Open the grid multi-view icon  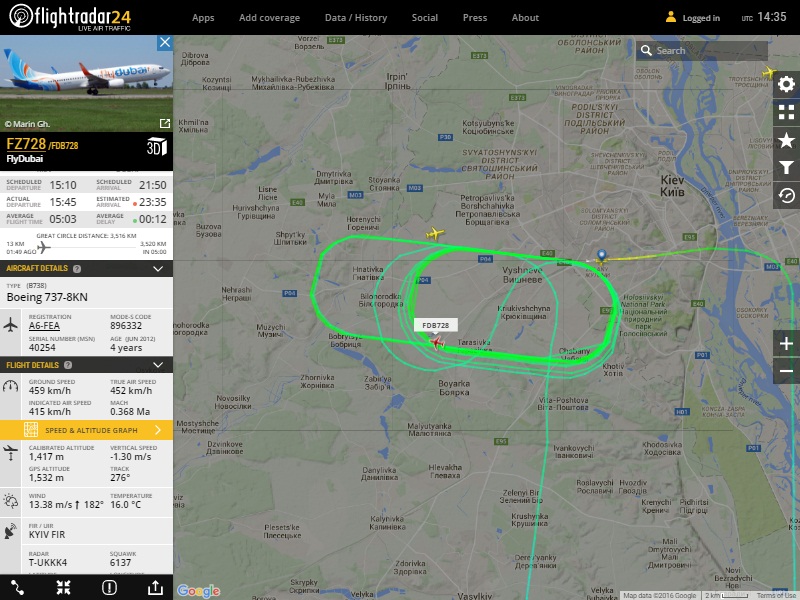[x=786, y=112]
